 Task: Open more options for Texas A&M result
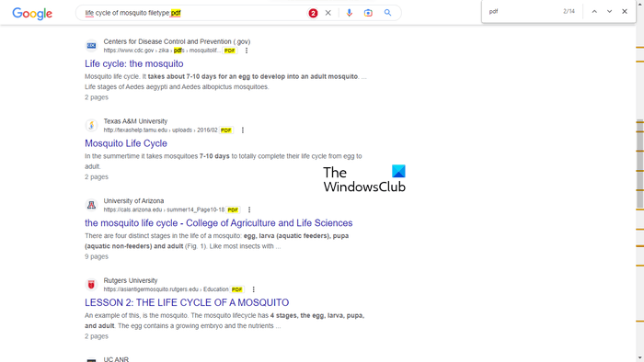click(x=243, y=130)
